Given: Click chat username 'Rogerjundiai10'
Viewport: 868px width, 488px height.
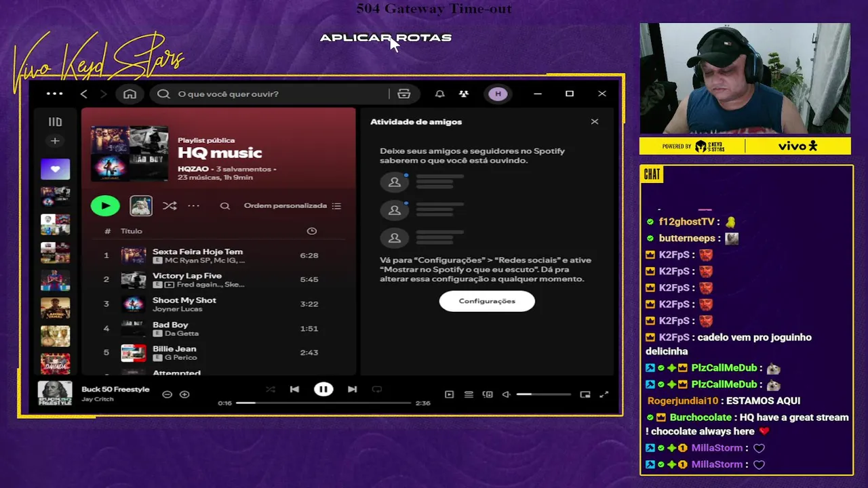Looking at the screenshot, I should (x=682, y=401).
